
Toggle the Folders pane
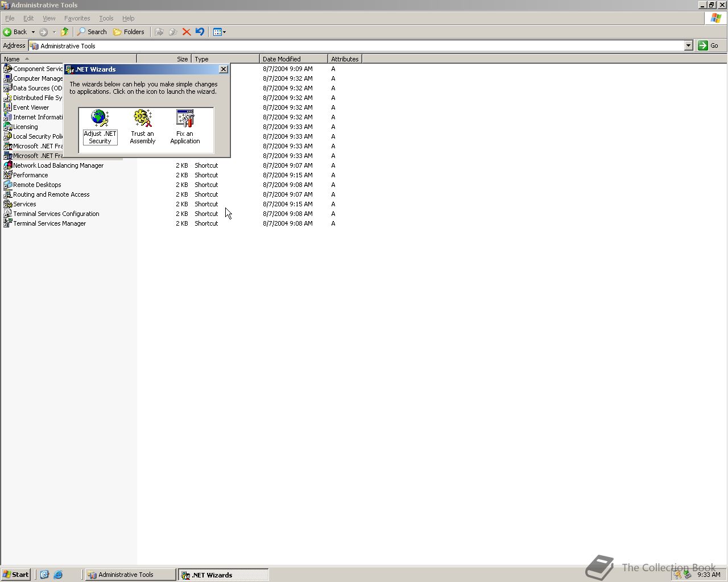click(129, 32)
